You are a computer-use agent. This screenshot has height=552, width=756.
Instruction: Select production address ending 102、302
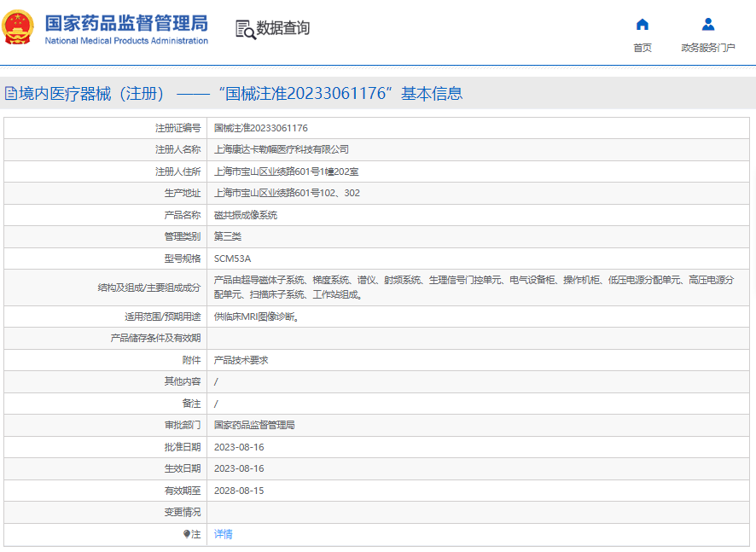pyautogui.click(x=287, y=193)
